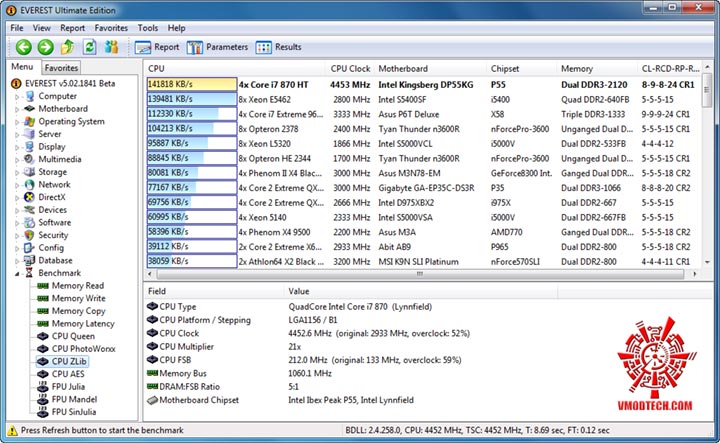Select Memory Latency benchmark
Screen dimensions: 720x443
(x=83, y=324)
